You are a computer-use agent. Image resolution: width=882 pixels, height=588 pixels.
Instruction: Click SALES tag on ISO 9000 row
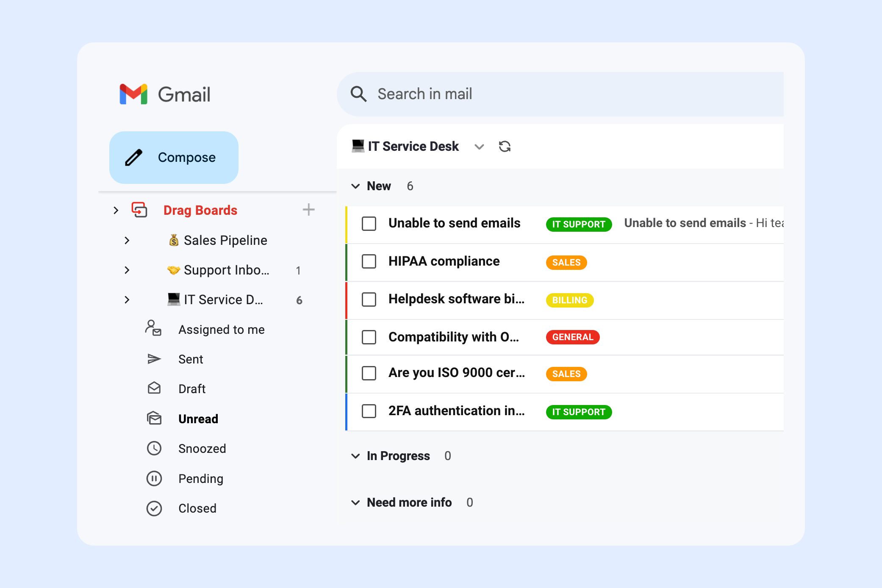(x=566, y=374)
